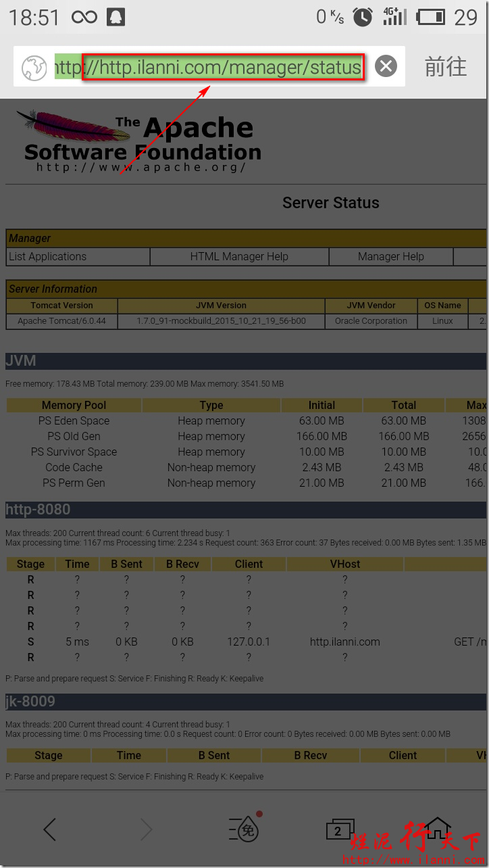This screenshot has height=868, width=489.
Task: Select the Apache Tomcat/6.0.44 cell
Action: coord(62,321)
